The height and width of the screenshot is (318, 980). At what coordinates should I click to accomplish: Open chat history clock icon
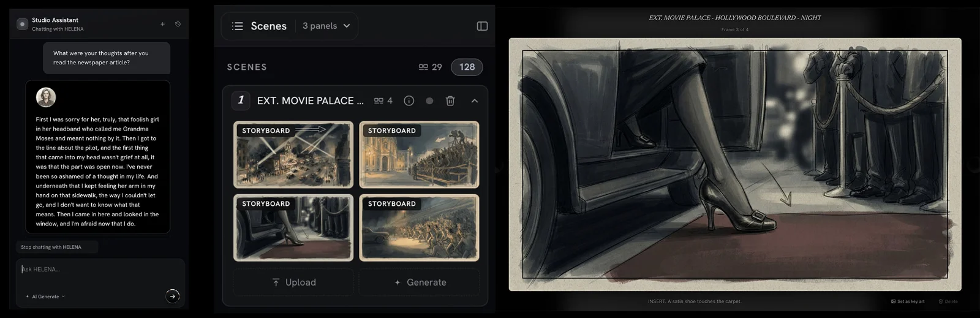click(178, 24)
